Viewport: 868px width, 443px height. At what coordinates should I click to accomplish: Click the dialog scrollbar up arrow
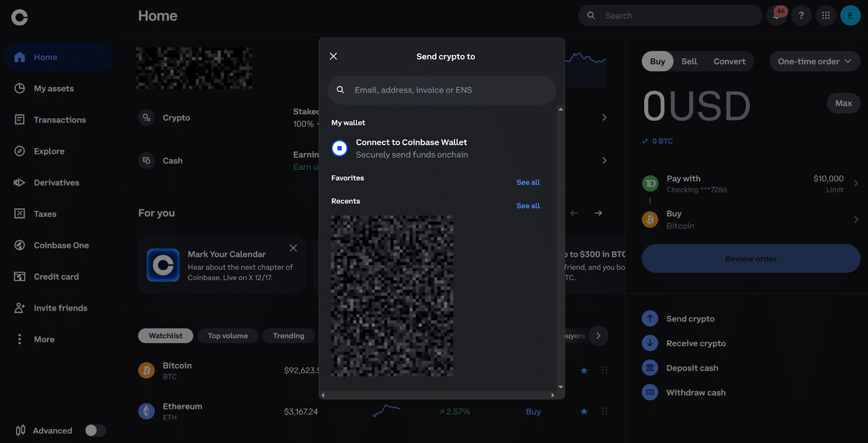(x=560, y=109)
